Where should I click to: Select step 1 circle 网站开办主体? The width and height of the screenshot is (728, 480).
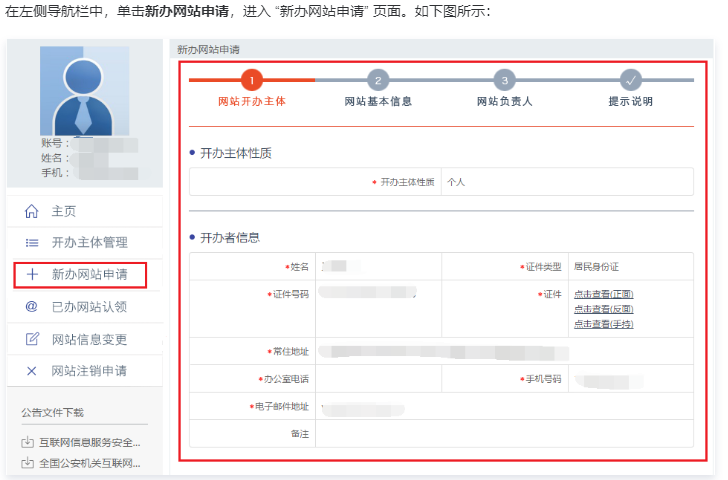coord(252,80)
